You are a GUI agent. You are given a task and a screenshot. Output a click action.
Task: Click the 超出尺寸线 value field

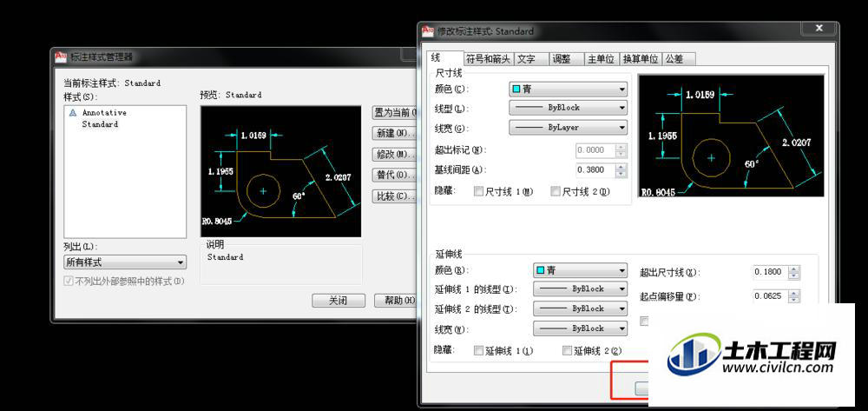(x=770, y=272)
